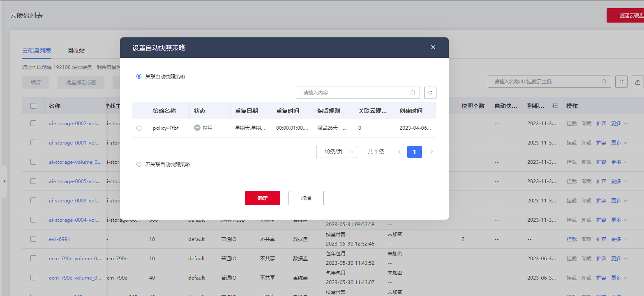Click the 取消 button
Image resolution: width=644 pixels, height=296 pixels.
click(306, 198)
